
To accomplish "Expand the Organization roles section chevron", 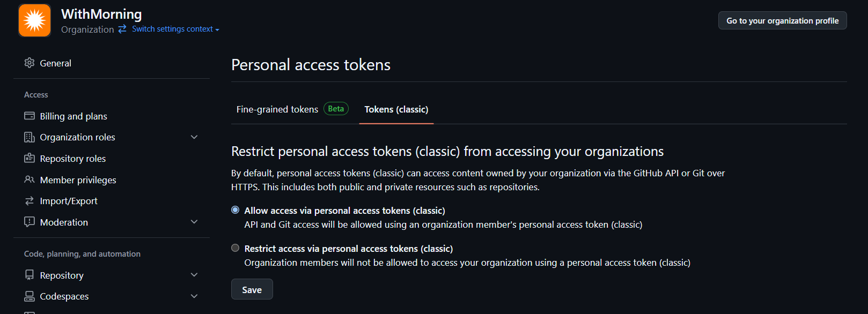I will pyautogui.click(x=194, y=137).
